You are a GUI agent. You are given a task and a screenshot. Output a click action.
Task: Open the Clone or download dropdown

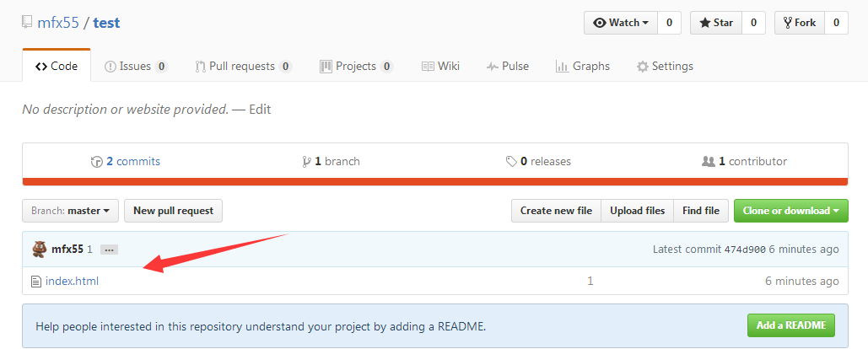click(x=790, y=211)
